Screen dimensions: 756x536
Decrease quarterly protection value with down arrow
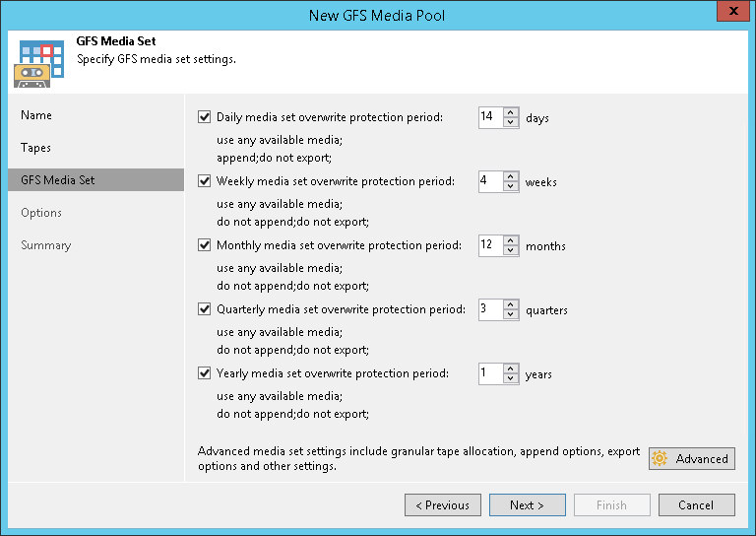coord(511,315)
